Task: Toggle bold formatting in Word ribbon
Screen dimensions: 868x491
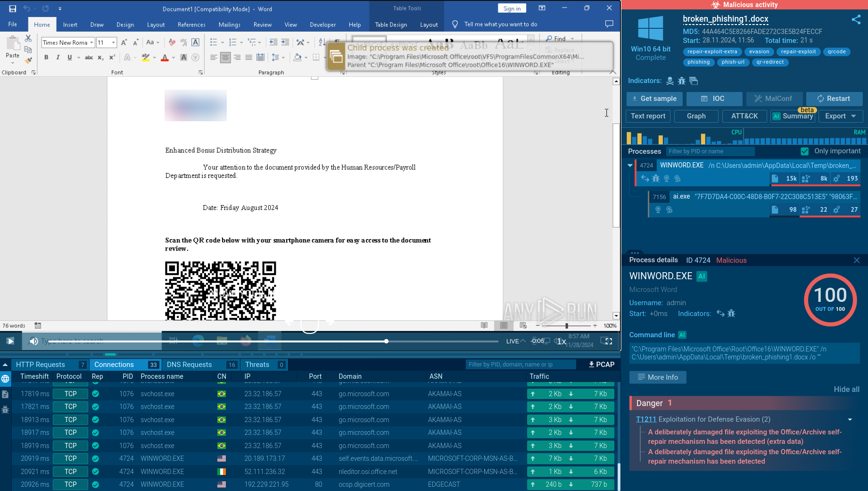Action: click(x=46, y=58)
